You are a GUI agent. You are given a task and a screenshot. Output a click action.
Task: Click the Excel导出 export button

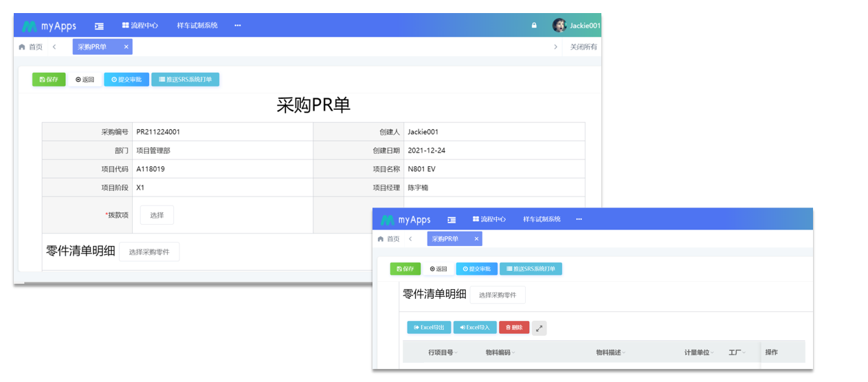[429, 328]
